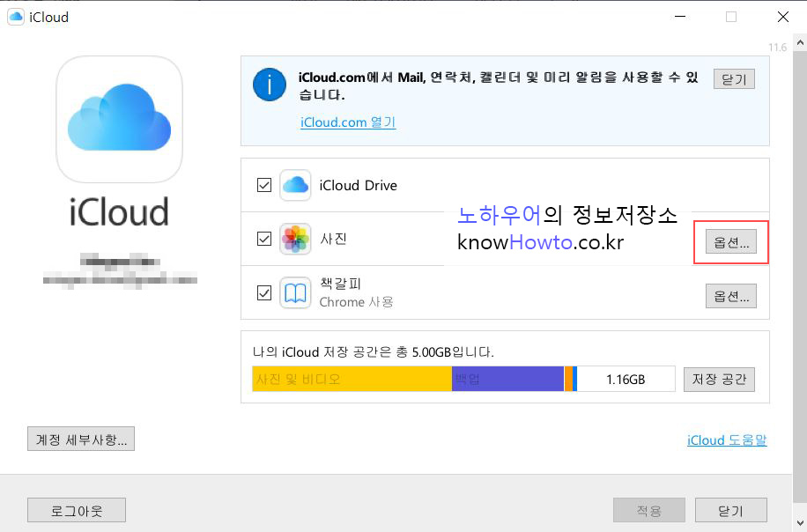Open 계정 세부사항 button
Viewport: 807px width, 532px height.
81,439
